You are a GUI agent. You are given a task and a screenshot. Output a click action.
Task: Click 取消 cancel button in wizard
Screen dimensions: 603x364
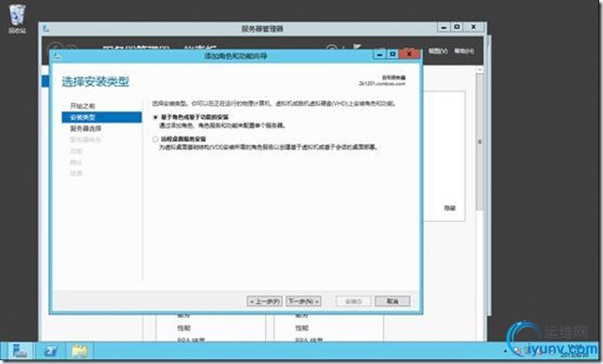392,301
